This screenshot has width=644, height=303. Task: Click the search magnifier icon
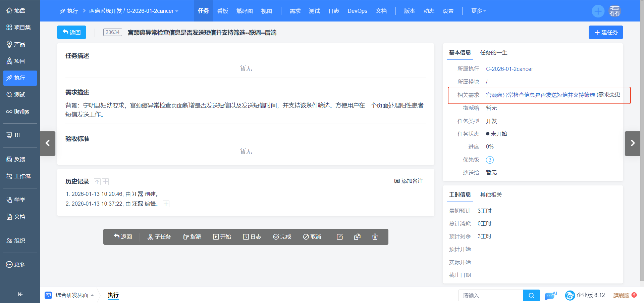pyautogui.click(x=531, y=295)
